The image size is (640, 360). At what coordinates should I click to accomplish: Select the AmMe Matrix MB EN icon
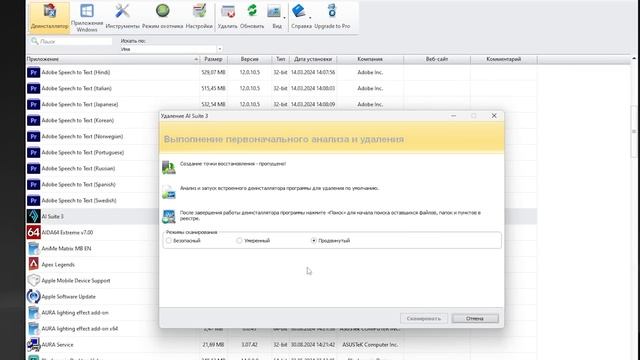(33, 249)
